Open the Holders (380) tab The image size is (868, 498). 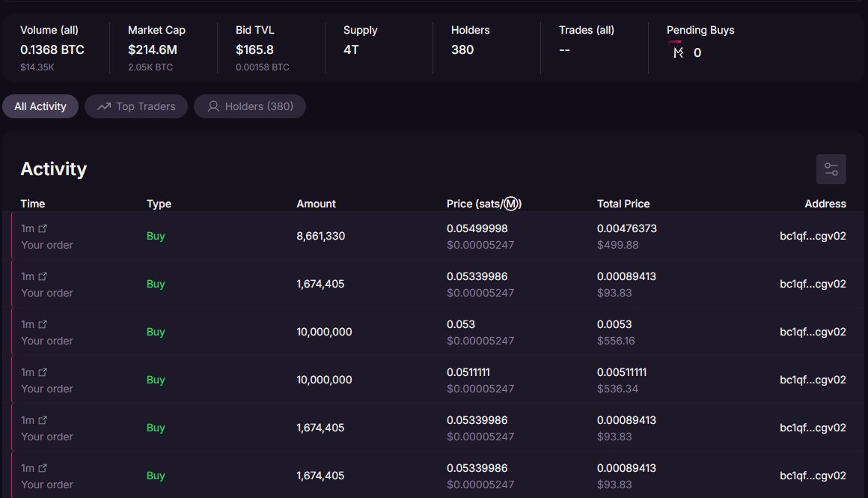click(250, 106)
